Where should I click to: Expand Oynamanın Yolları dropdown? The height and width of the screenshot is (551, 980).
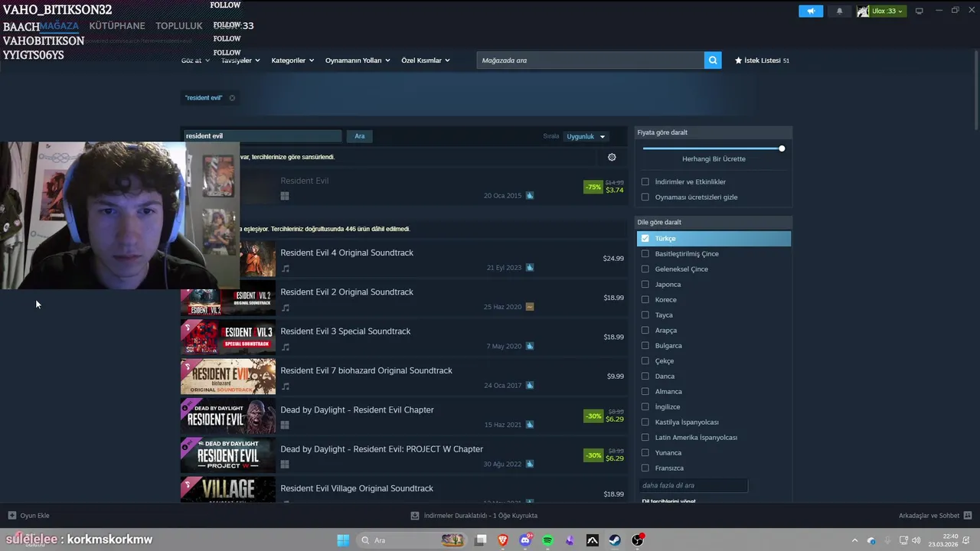point(358,60)
